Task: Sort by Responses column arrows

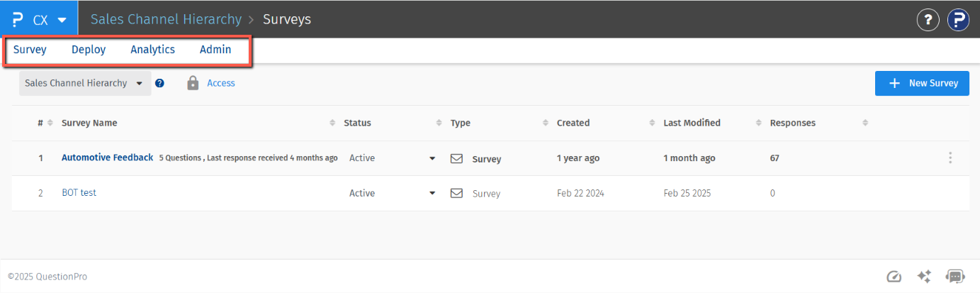Action: point(865,123)
